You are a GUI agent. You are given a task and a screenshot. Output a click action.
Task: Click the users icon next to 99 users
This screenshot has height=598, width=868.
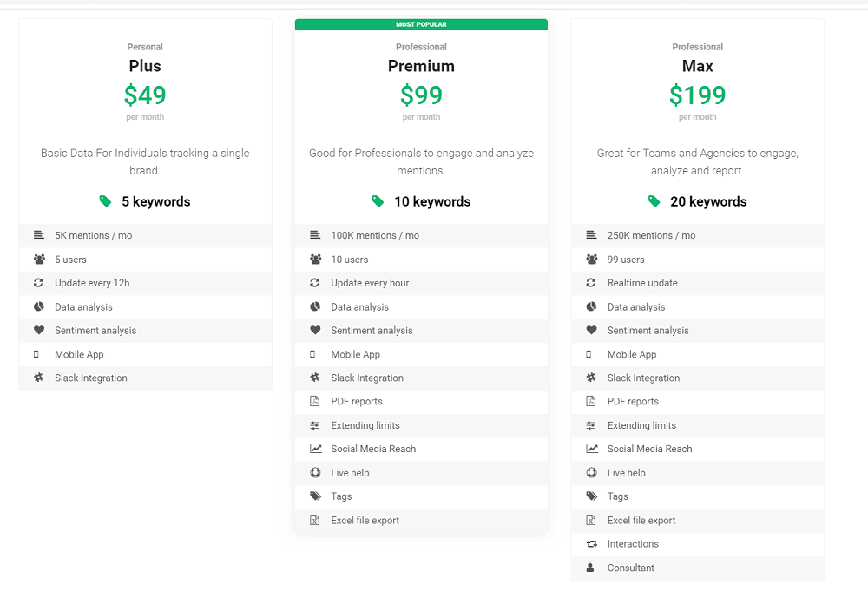coord(592,259)
